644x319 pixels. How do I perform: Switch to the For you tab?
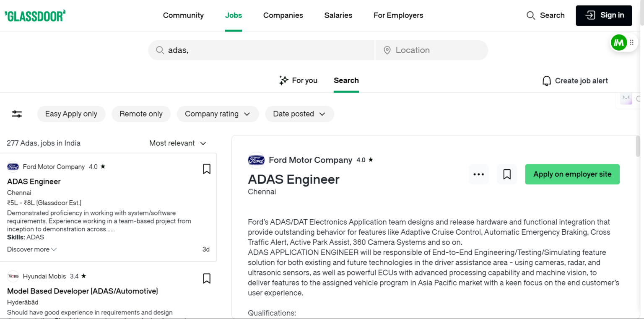coord(299,80)
